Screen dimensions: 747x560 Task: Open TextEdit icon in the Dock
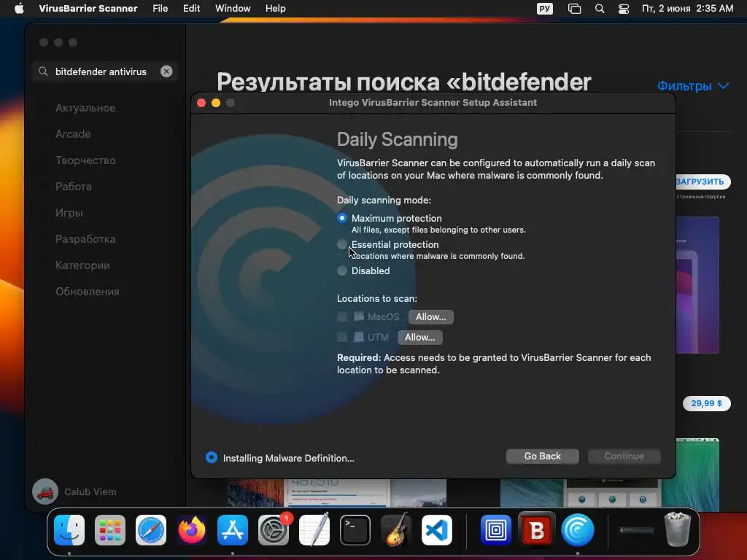click(x=314, y=530)
